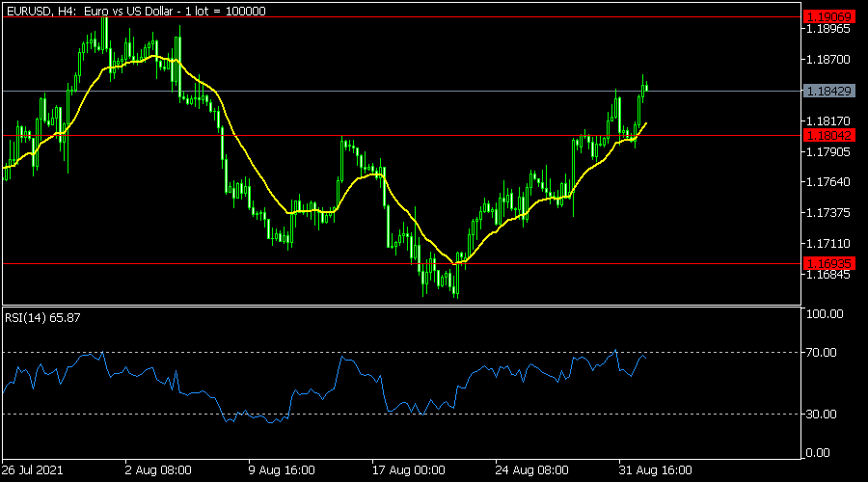Click the 1.17640 price scale value
The image size is (868, 482).
(x=828, y=182)
